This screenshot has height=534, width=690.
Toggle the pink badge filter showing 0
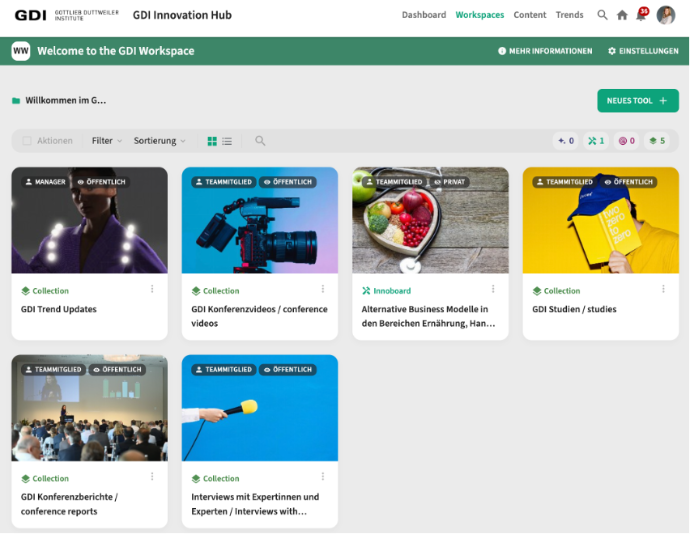pyautogui.click(x=626, y=141)
